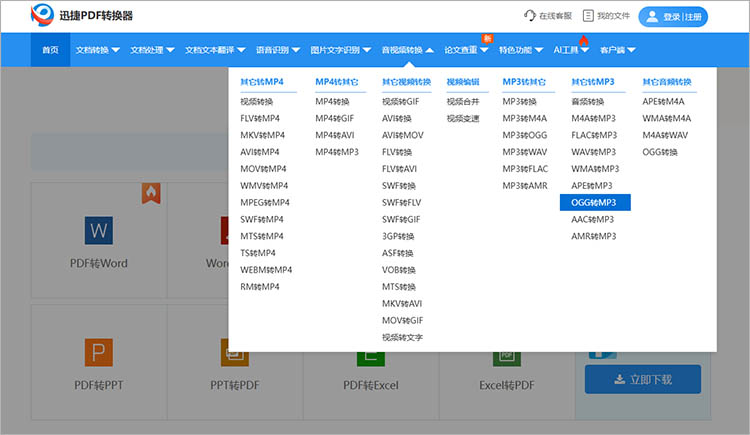This screenshot has height=435, width=750.
Task: Click the PDF转PPT orange P icon
Action: 99,353
